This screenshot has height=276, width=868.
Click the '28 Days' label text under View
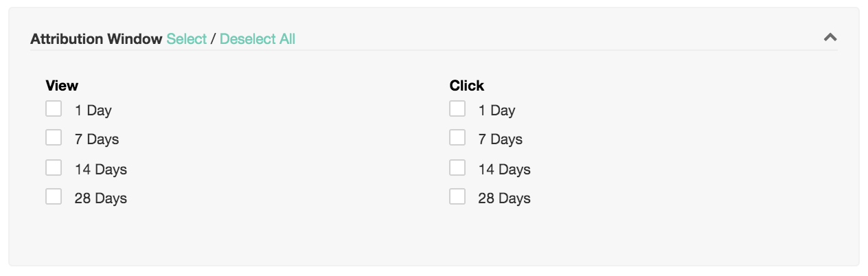coord(101,198)
